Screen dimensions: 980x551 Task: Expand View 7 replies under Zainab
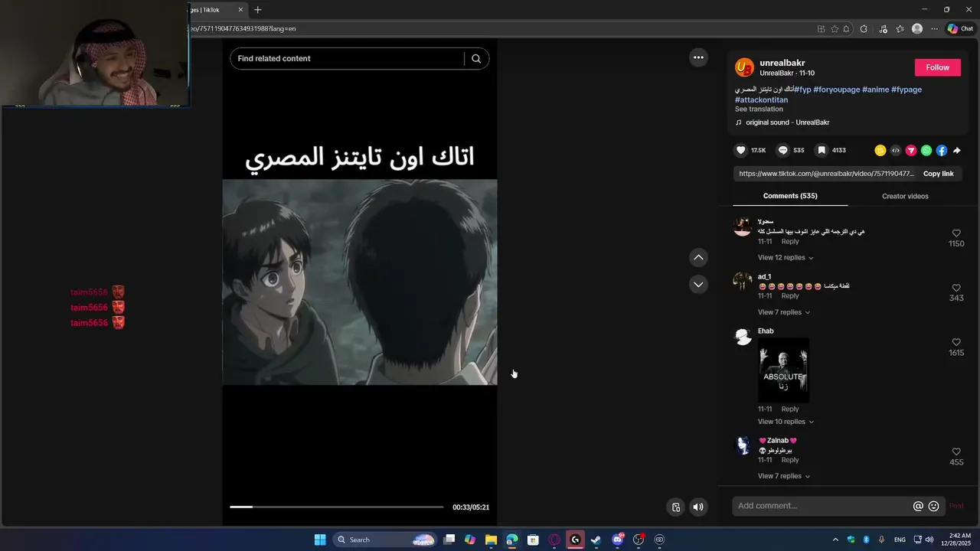click(784, 476)
